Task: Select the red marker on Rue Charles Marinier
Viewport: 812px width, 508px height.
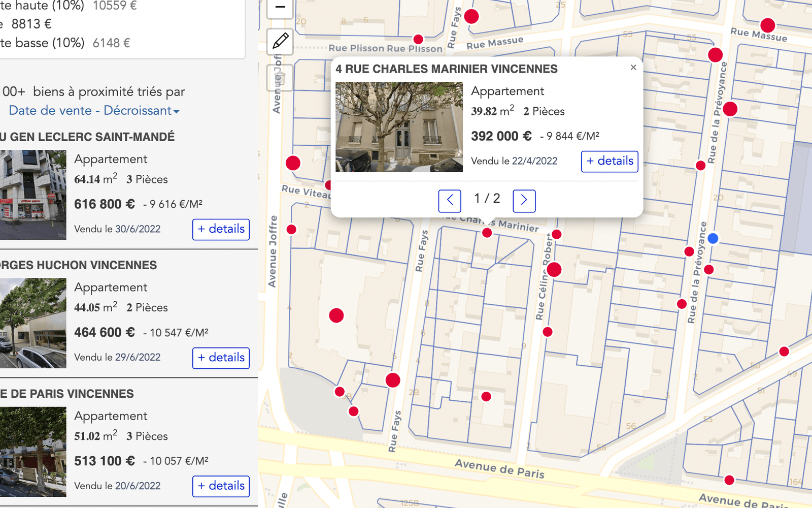Action: click(x=487, y=233)
